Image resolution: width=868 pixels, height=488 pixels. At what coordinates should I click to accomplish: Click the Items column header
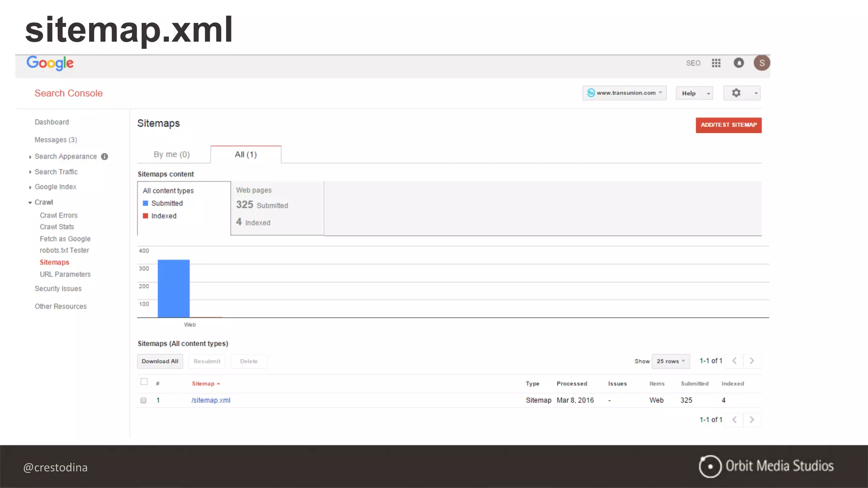pos(657,384)
